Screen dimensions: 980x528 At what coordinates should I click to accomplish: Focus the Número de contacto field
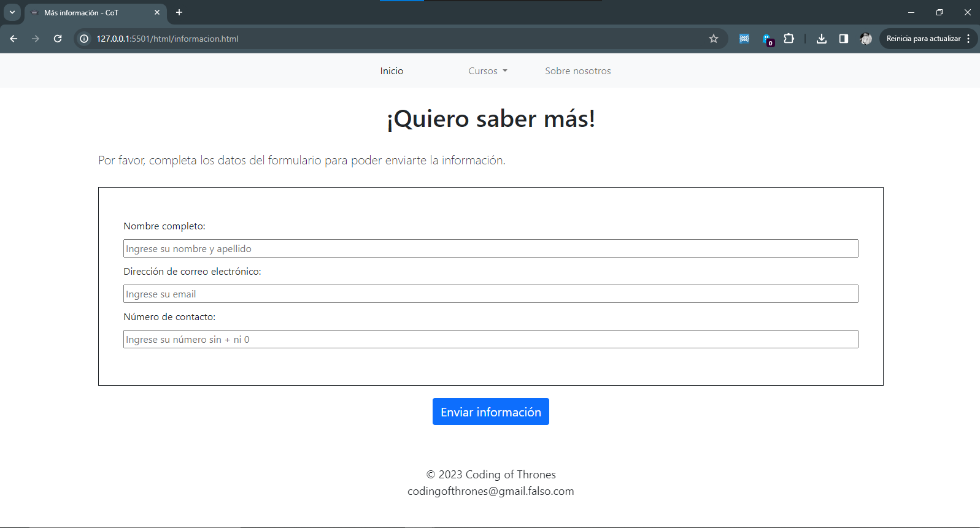coord(491,339)
